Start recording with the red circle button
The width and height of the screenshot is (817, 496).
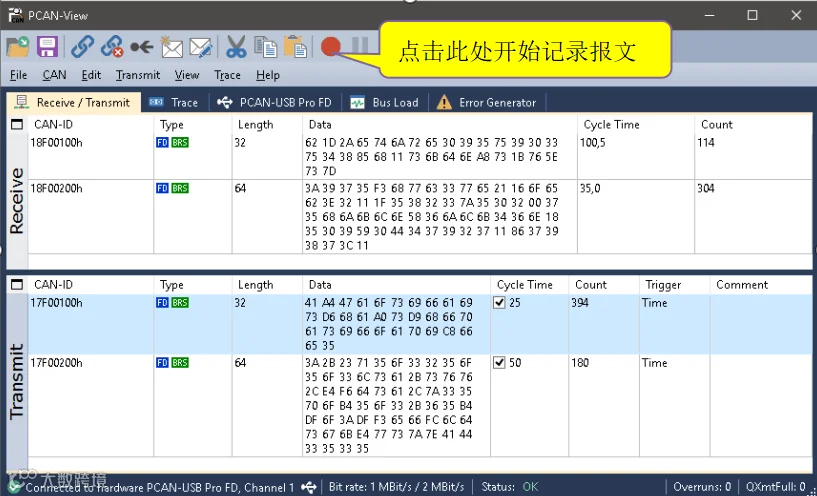click(x=331, y=46)
